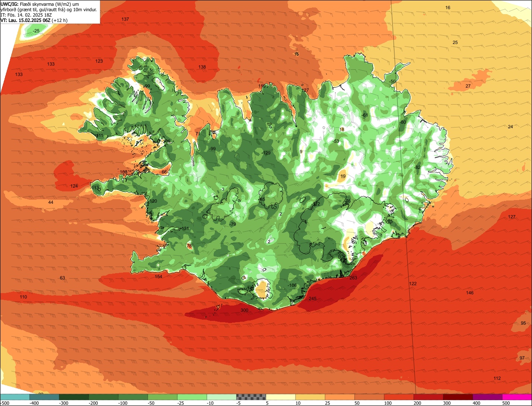The width and height of the screenshot is (532, 406).
Task: Click the '263' flux value on the map
Action: [x=353, y=278]
